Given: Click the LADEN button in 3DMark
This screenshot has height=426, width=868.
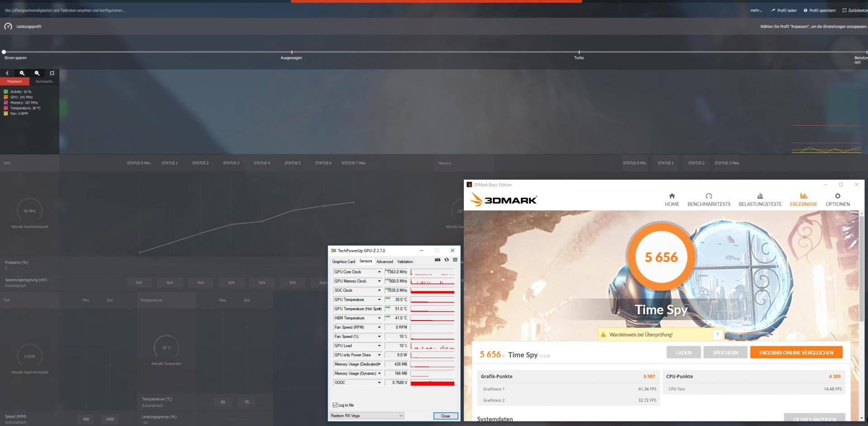Looking at the screenshot, I should [x=684, y=353].
